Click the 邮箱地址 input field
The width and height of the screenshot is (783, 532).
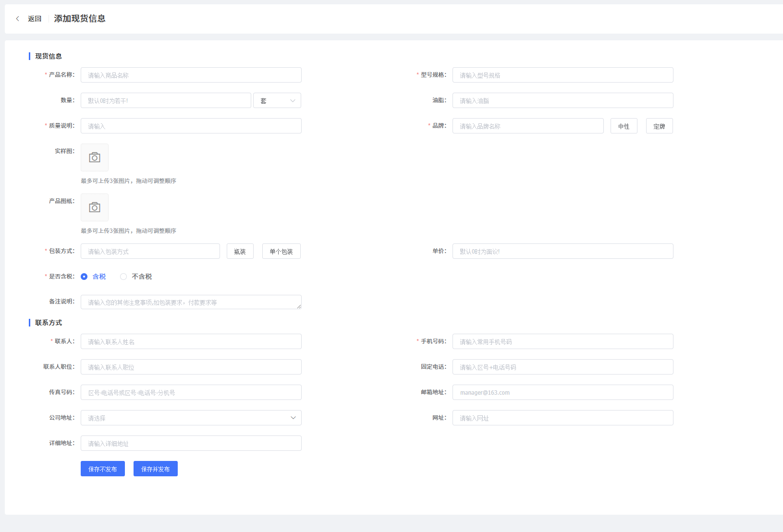tap(563, 393)
